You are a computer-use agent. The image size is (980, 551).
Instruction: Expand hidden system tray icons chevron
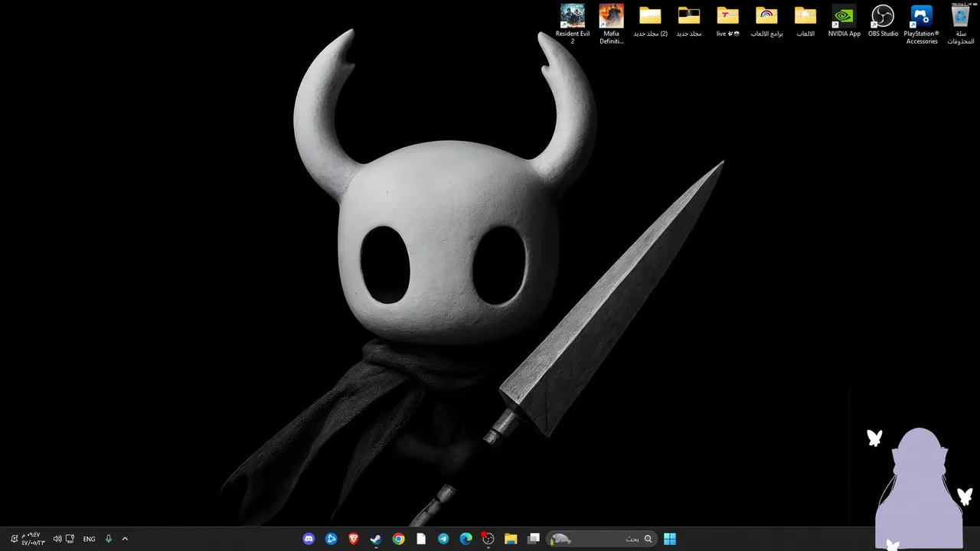[125, 539]
